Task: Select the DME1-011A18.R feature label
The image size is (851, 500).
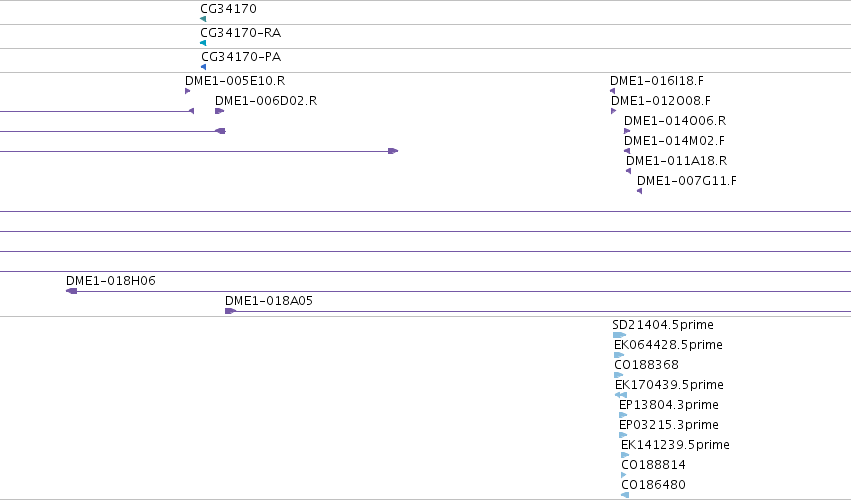Action: 676,161
